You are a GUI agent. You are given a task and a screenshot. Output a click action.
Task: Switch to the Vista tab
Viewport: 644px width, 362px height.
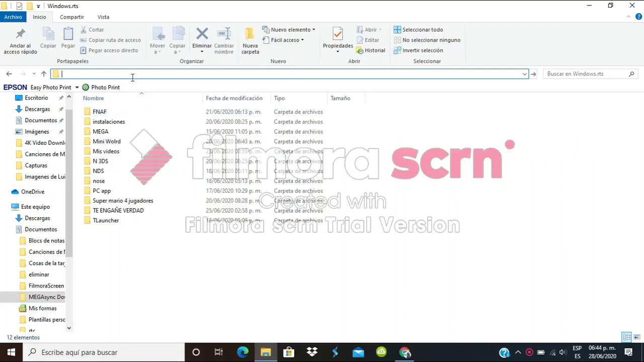click(103, 17)
